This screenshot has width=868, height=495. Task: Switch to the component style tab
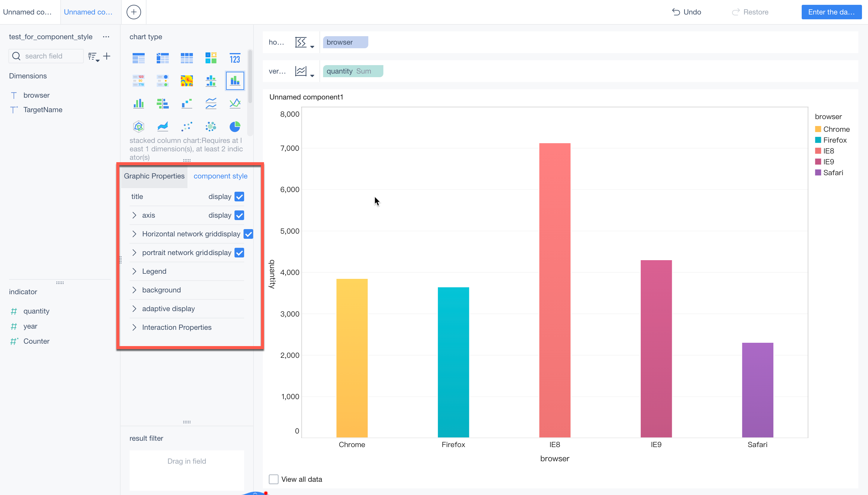tap(220, 176)
